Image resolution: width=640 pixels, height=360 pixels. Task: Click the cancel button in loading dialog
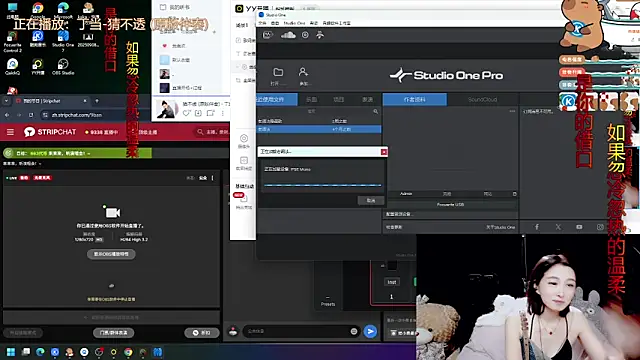click(x=371, y=200)
